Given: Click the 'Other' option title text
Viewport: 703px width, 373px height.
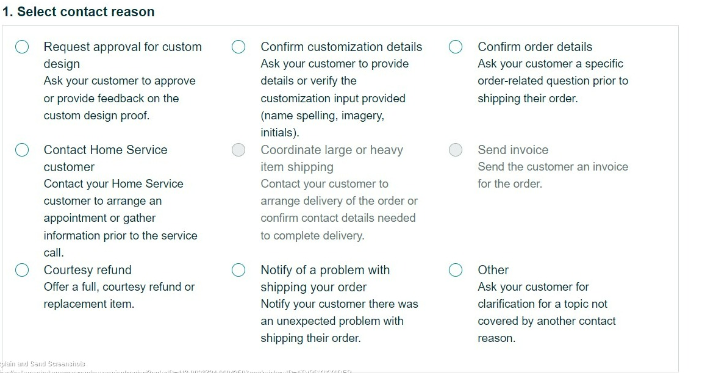Looking at the screenshot, I should click(493, 270).
